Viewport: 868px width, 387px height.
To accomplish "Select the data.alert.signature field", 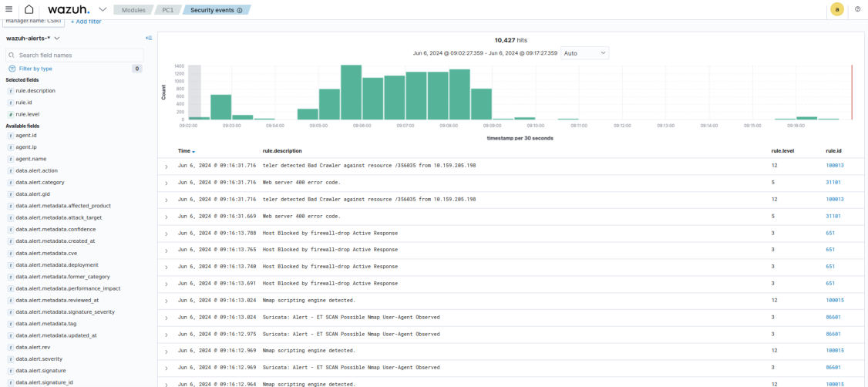I will pyautogui.click(x=41, y=370).
